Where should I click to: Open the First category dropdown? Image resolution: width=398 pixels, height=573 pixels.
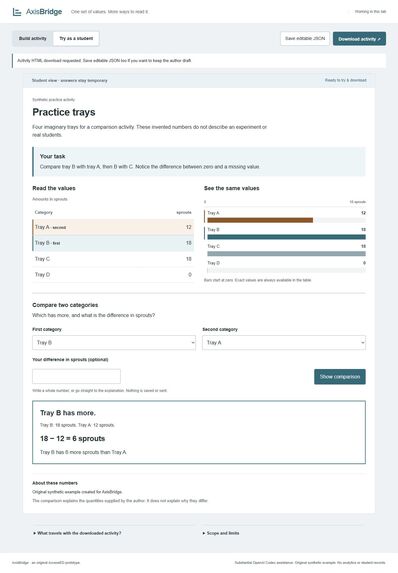(x=114, y=342)
